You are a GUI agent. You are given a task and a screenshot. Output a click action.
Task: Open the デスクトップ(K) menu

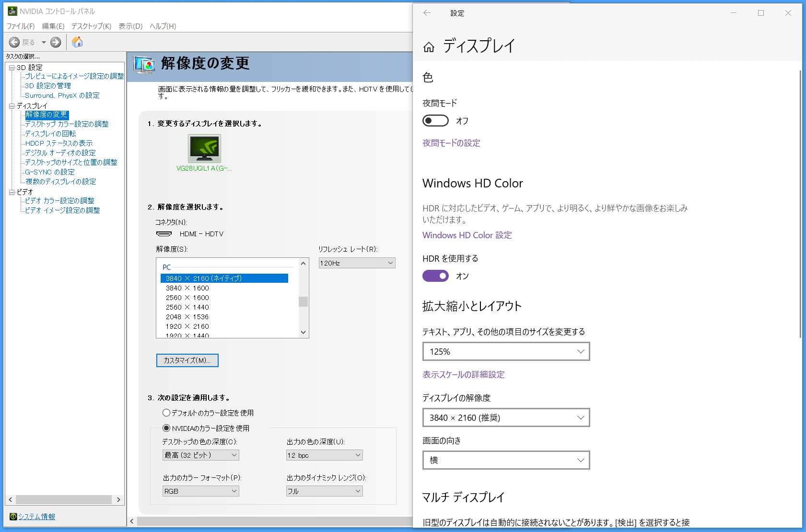tap(92, 26)
